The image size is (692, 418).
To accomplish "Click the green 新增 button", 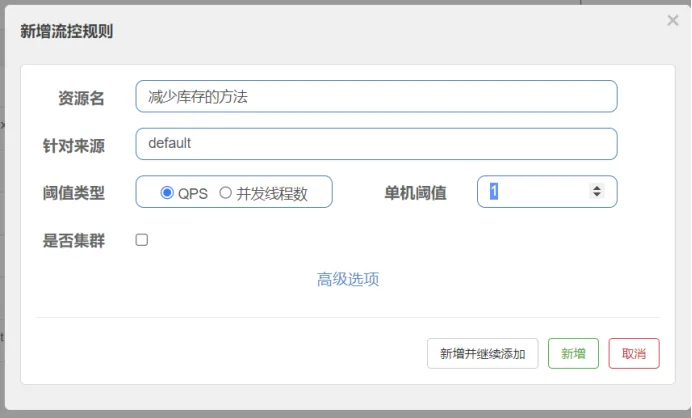I will coord(573,353).
